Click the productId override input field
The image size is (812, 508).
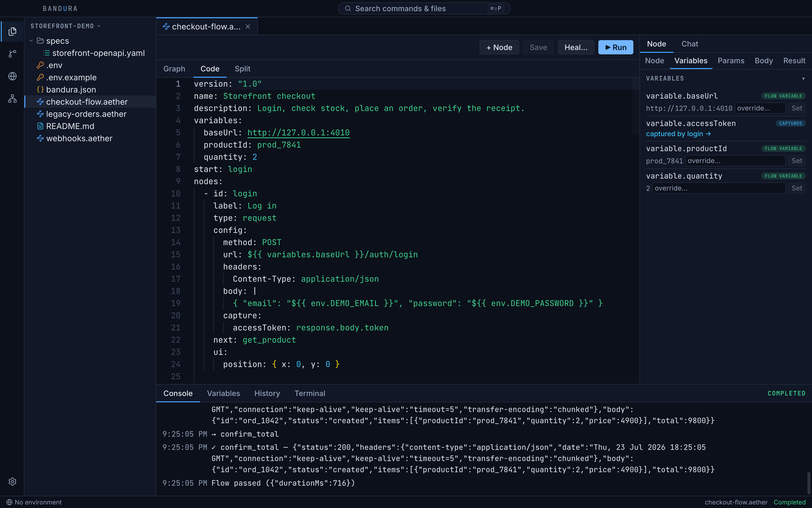click(x=735, y=161)
